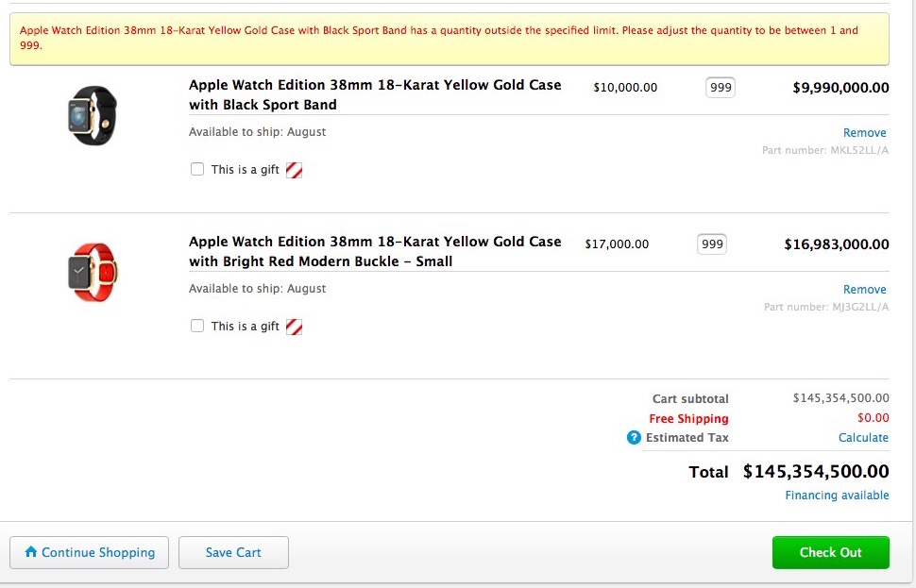Click the blue question mark beside Estimated Tax
Viewport: 916px width, 588px height.
click(x=634, y=437)
